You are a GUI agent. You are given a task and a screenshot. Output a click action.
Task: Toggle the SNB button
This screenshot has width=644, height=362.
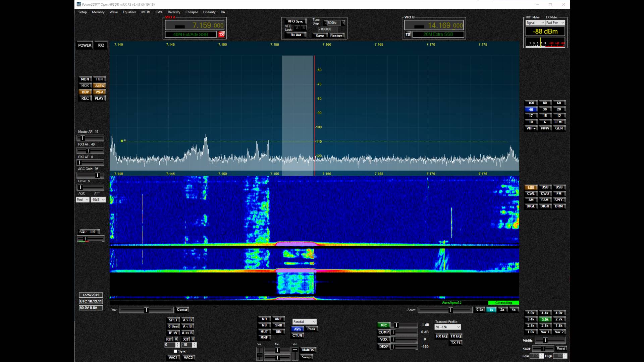(x=278, y=325)
